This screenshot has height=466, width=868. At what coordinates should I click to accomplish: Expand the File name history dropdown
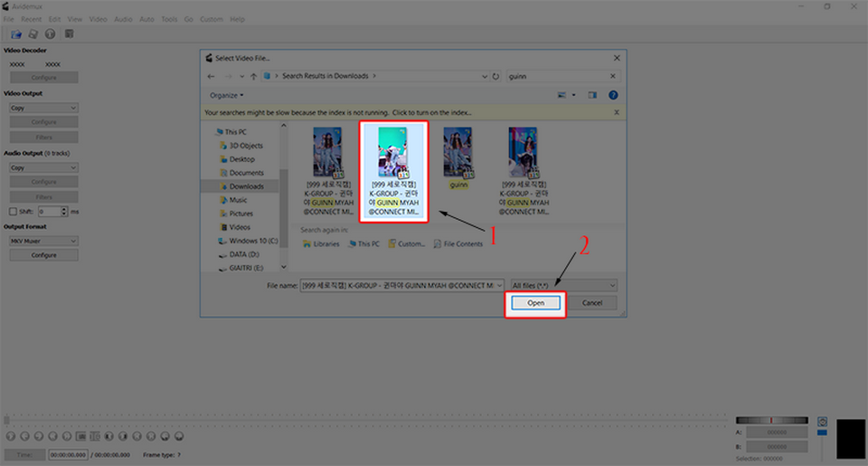tap(499, 285)
